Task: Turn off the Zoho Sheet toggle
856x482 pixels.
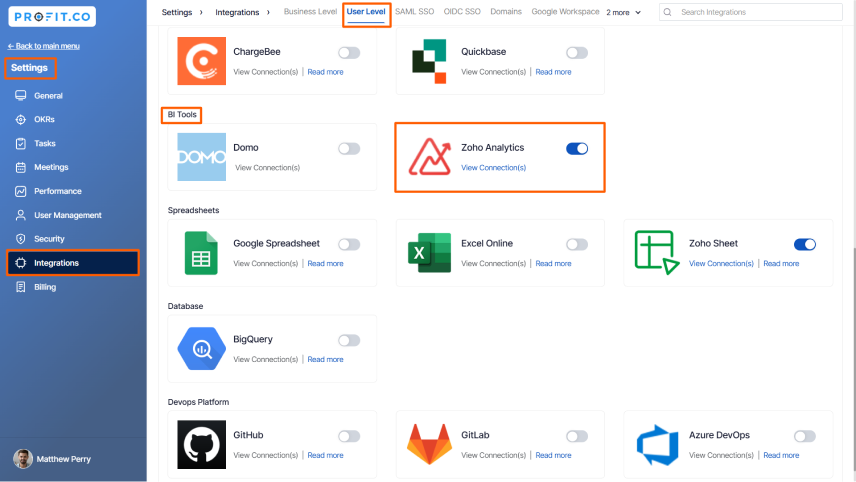Action: click(805, 245)
